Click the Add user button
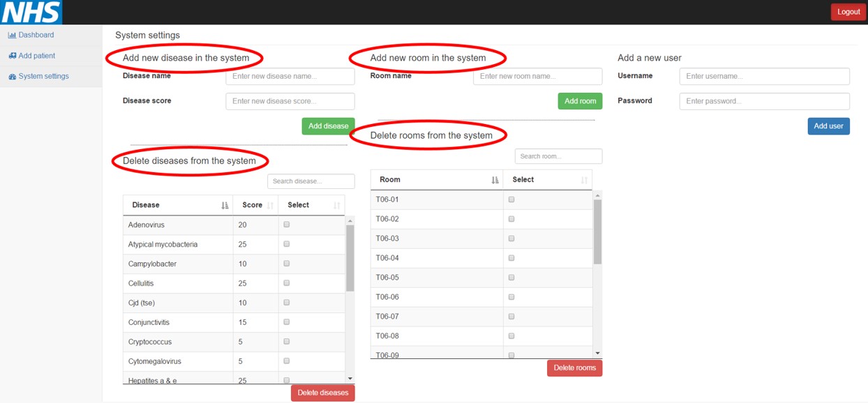This screenshot has height=403, width=868. pyautogui.click(x=828, y=126)
